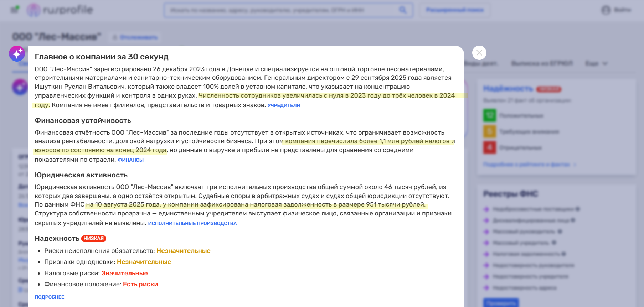Expand the 'Ещё' dropdown menu
This screenshot has height=307, width=644.
tap(596, 63)
